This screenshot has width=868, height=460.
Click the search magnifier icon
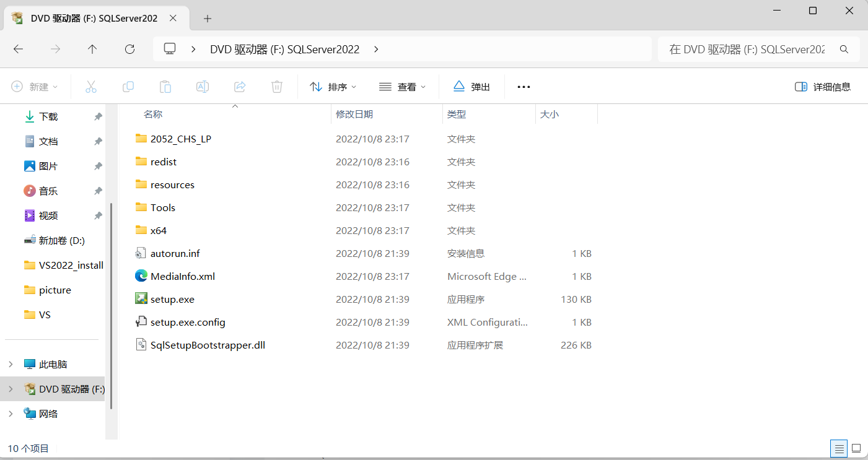[844, 49]
